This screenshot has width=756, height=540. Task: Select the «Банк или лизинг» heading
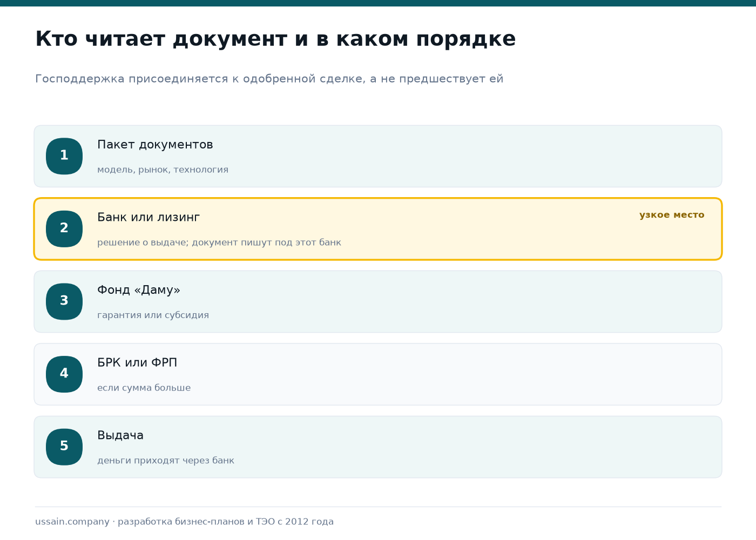click(x=148, y=217)
